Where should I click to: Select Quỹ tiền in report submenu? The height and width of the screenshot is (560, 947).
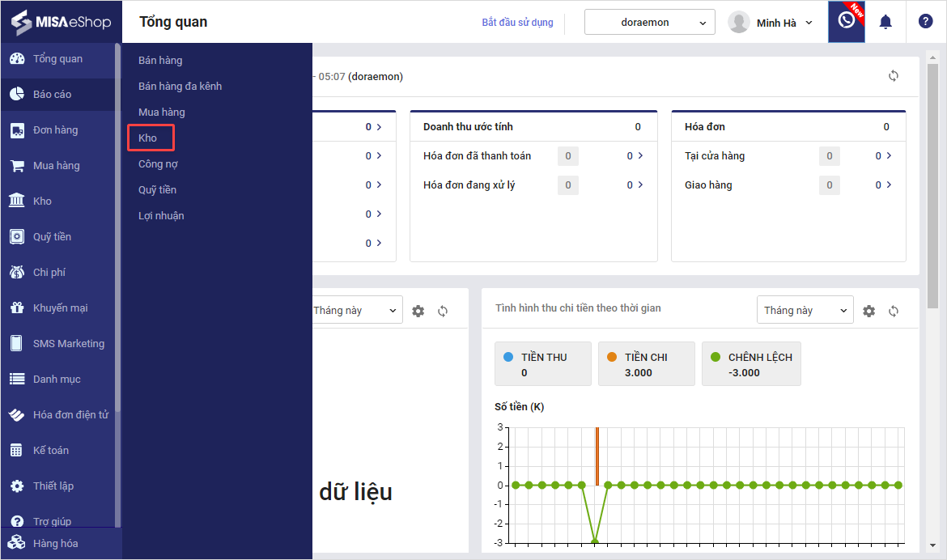[157, 190]
